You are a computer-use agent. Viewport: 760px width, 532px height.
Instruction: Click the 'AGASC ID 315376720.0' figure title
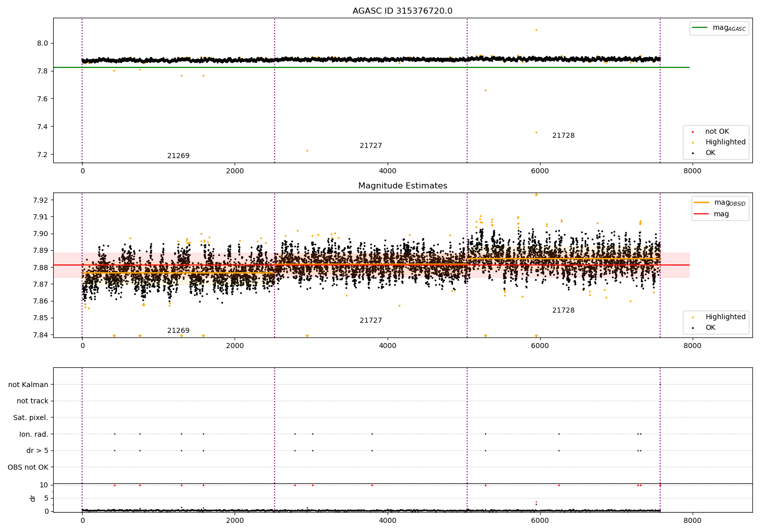[x=402, y=11]
